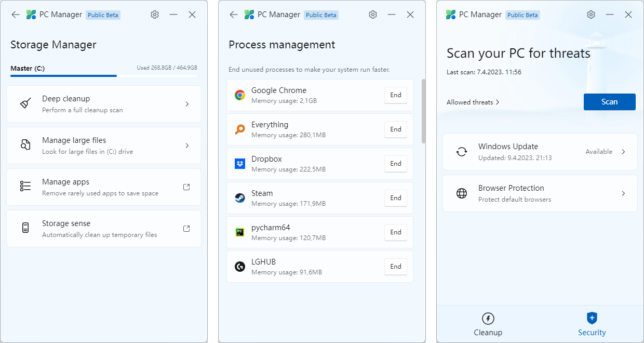This screenshot has width=644, height=343.
Task: Start the threat Scan
Action: [x=610, y=102]
